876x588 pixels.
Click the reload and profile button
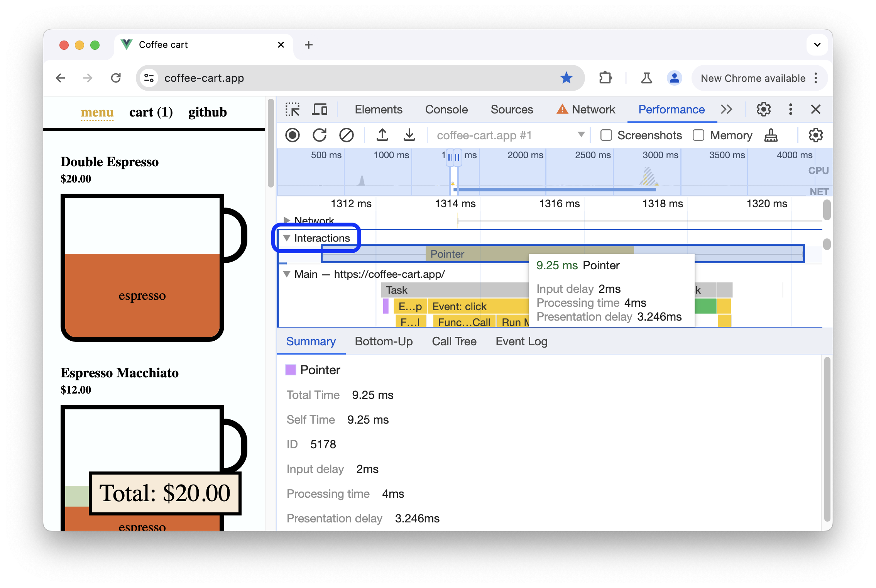coord(319,135)
